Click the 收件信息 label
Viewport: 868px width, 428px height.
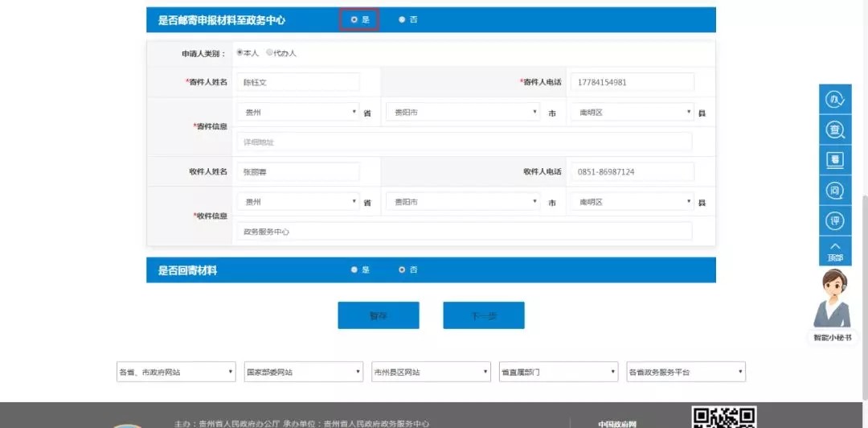point(211,216)
